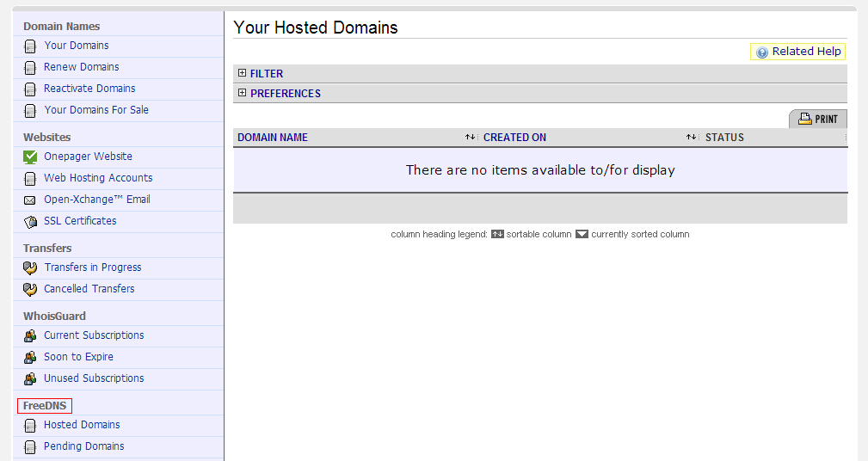
Task: Open Pending Domains link
Action: click(84, 446)
